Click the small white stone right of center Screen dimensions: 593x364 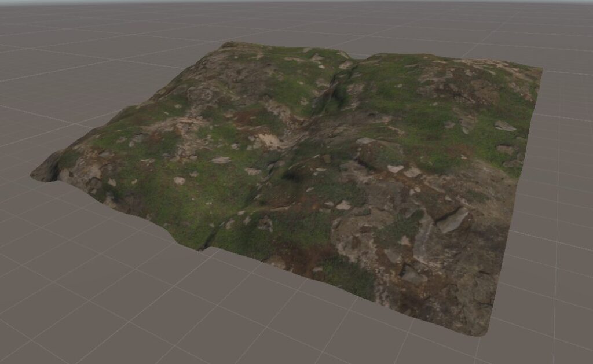pos(395,168)
